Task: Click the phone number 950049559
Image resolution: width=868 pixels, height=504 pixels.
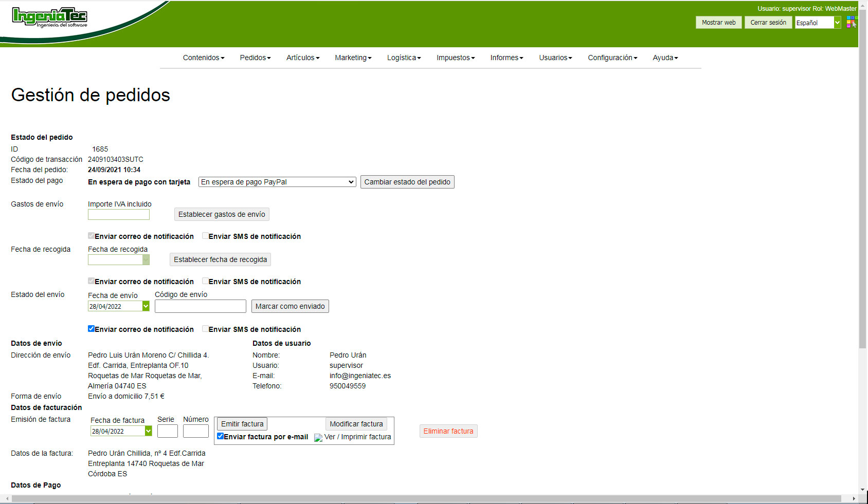Action: (x=348, y=386)
